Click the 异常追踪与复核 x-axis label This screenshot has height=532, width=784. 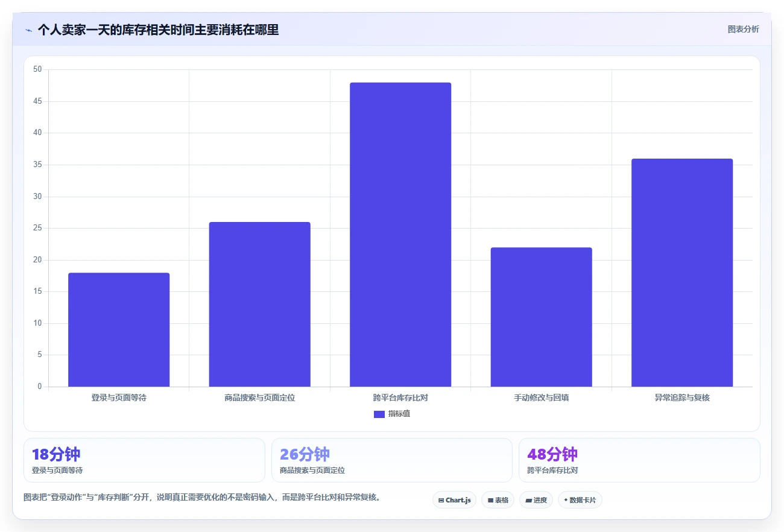pos(682,398)
